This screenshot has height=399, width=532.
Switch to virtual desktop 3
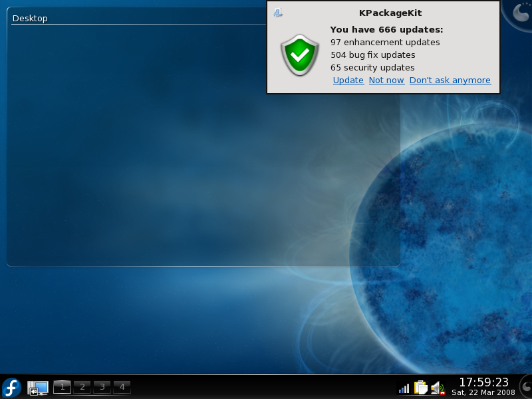pyautogui.click(x=102, y=387)
